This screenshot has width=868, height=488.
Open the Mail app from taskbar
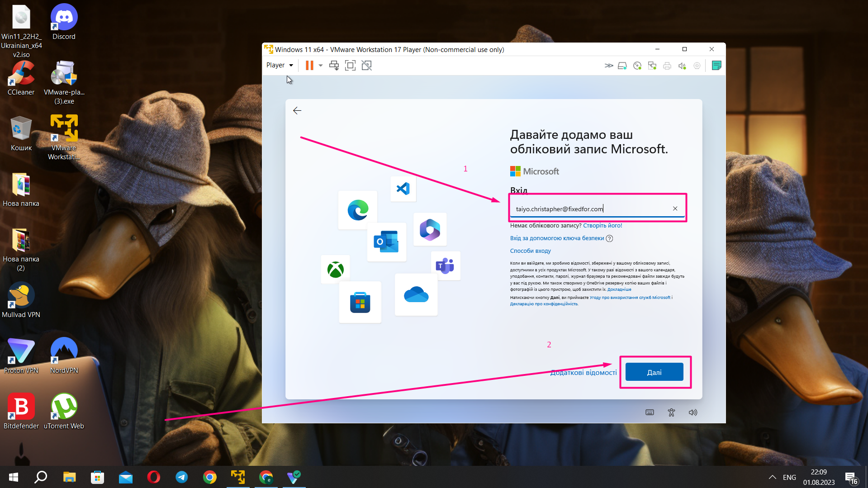[x=126, y=477]
